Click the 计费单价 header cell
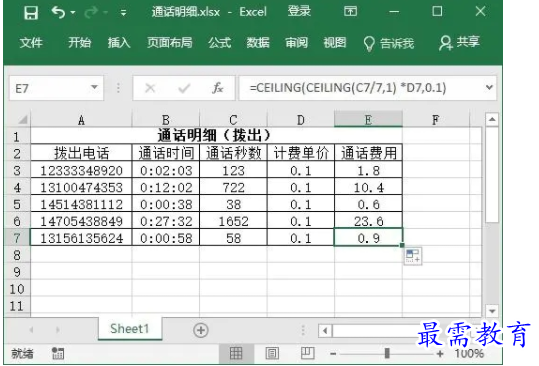This screenshot has height=366, width=539. pyautogui.click(x=300, y=153)
